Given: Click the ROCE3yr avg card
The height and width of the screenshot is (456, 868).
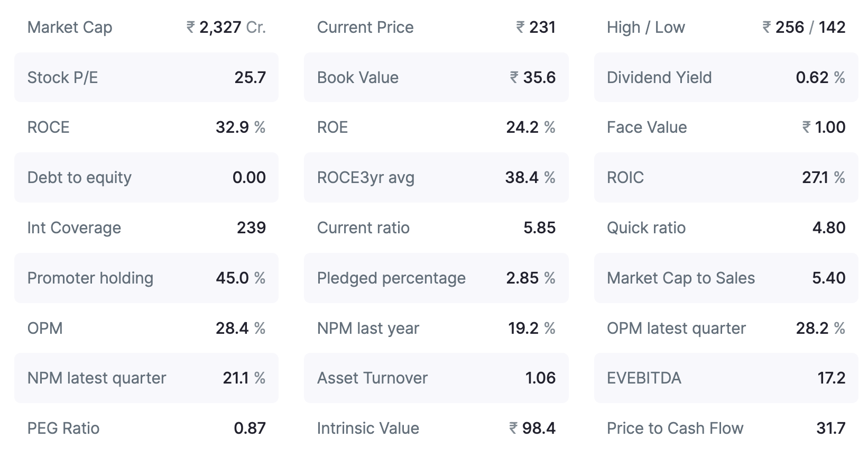Looking at the screenshot, I should pos(436,178).
